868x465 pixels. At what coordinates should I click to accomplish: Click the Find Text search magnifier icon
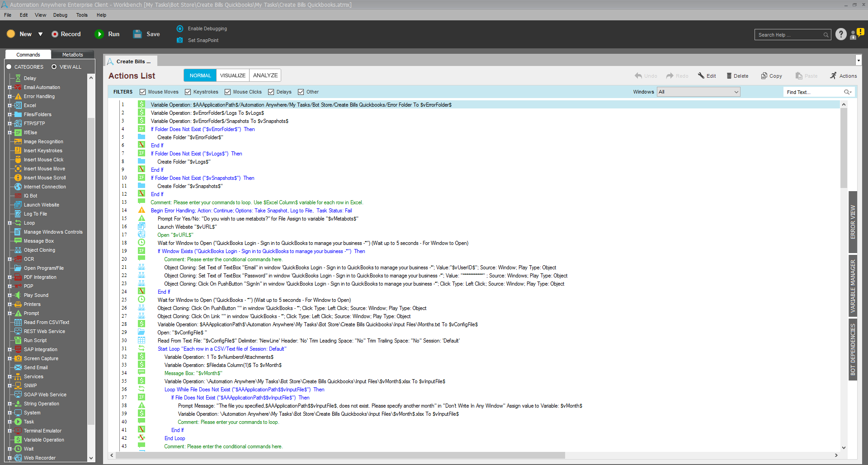pyautogui.click(x=847, y=92)
